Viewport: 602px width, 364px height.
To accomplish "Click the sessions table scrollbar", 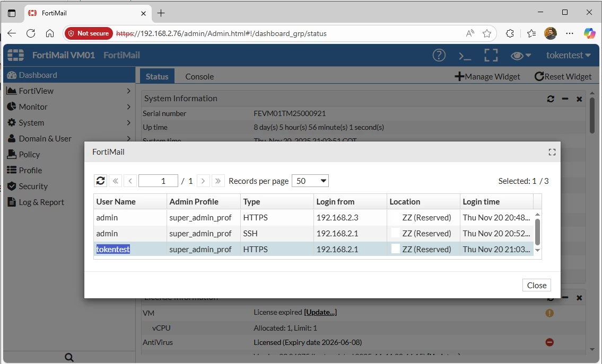I will [537, 232].
